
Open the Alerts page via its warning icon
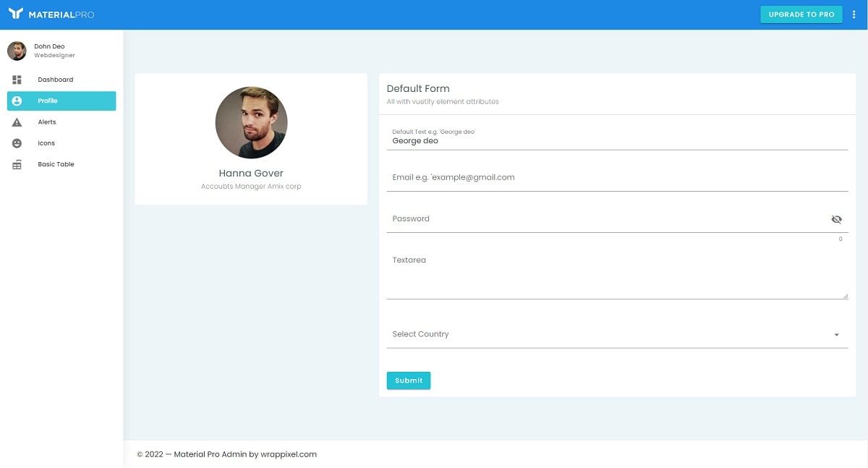pyautogui.click(x=17, y=122)
